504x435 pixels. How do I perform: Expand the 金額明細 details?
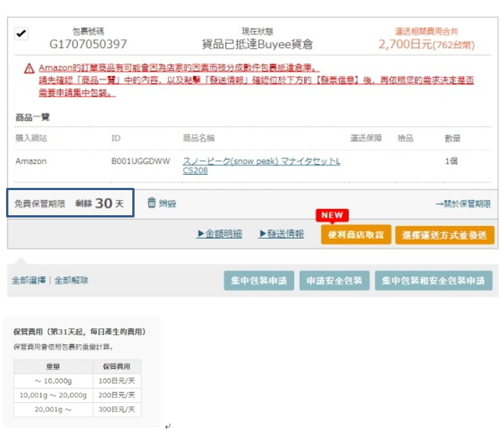(x=219, y=234)
